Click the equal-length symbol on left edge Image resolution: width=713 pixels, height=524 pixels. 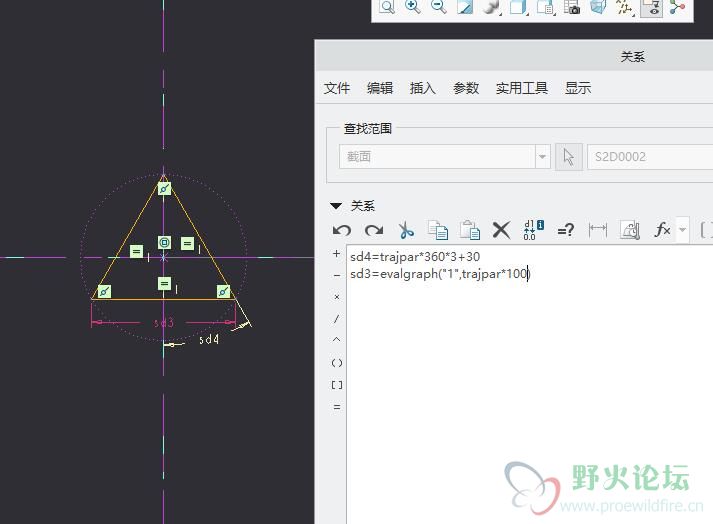coord(136,252)
